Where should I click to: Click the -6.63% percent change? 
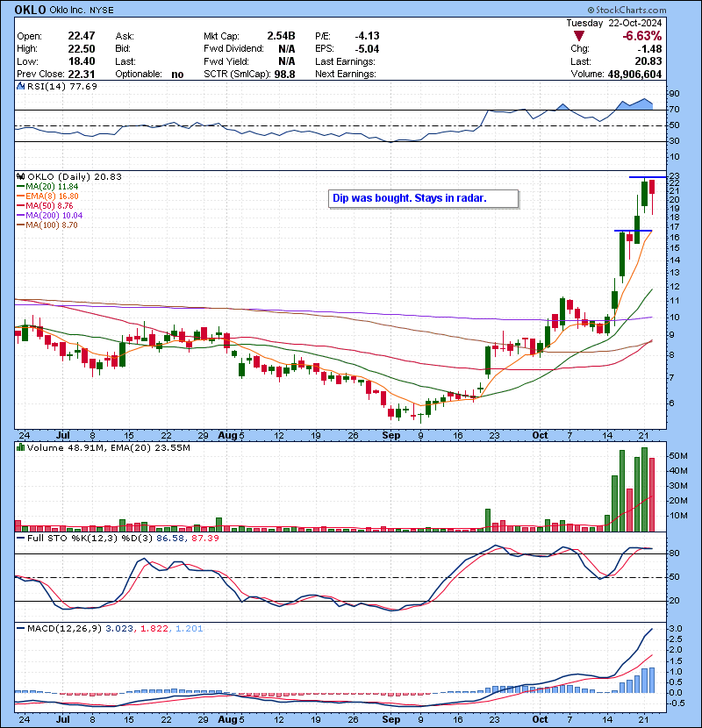[642, 36]
